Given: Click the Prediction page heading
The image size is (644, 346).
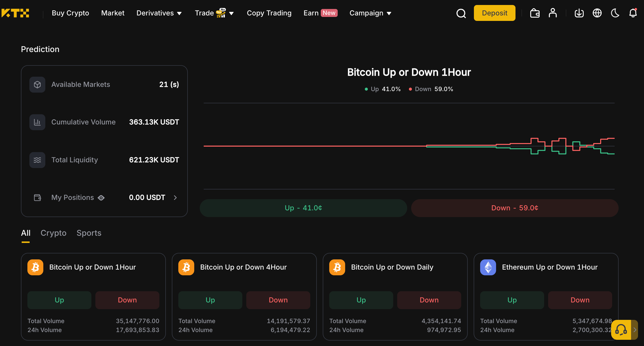Looking at the screenshot, I should pos(40,49).
